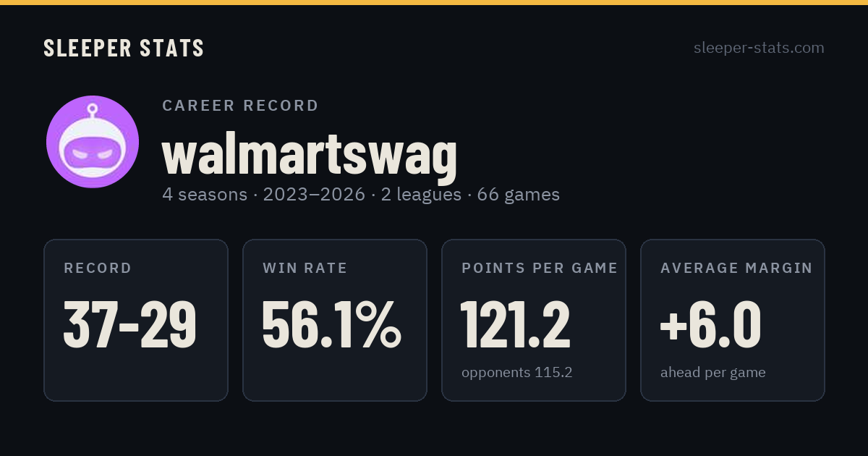The width and height of the screenshot is (868, 456).
Task: Click the orange accent bar at top
Action: (434, 2)
